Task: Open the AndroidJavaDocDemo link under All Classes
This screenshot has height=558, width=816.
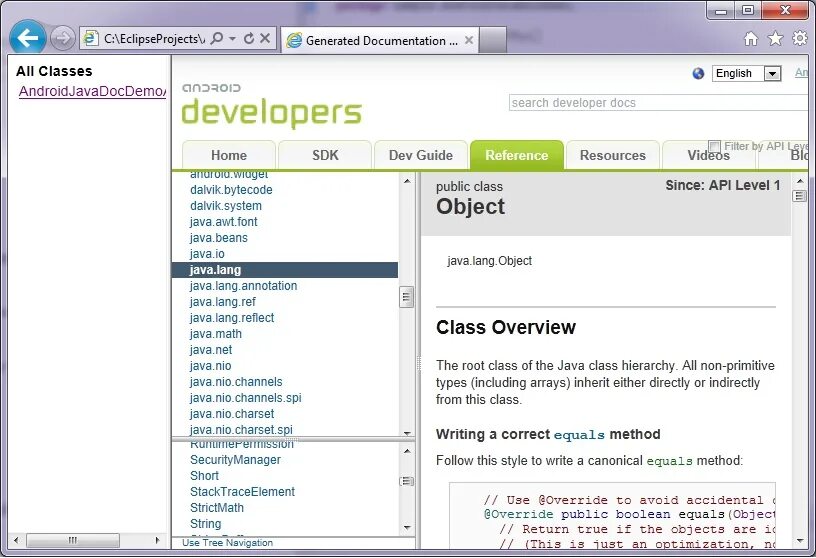Action: pyautogui.click(x=92, y=91)
